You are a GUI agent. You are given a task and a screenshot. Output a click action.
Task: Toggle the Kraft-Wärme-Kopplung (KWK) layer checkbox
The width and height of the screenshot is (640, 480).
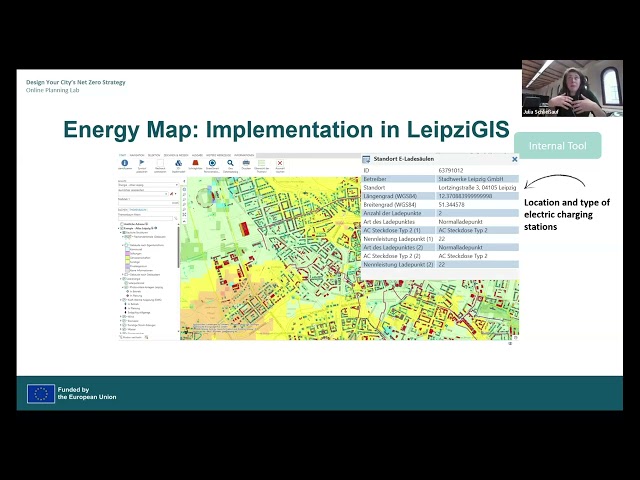[x=124, y=300]
